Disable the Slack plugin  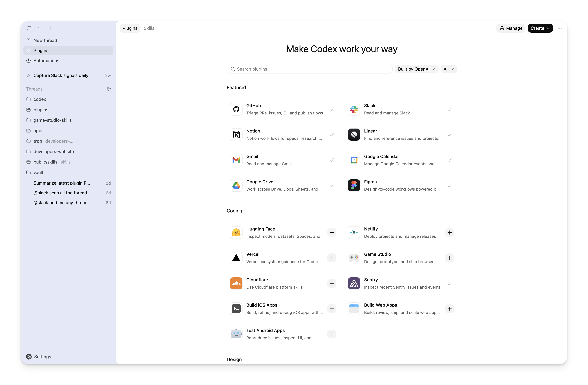449,110
